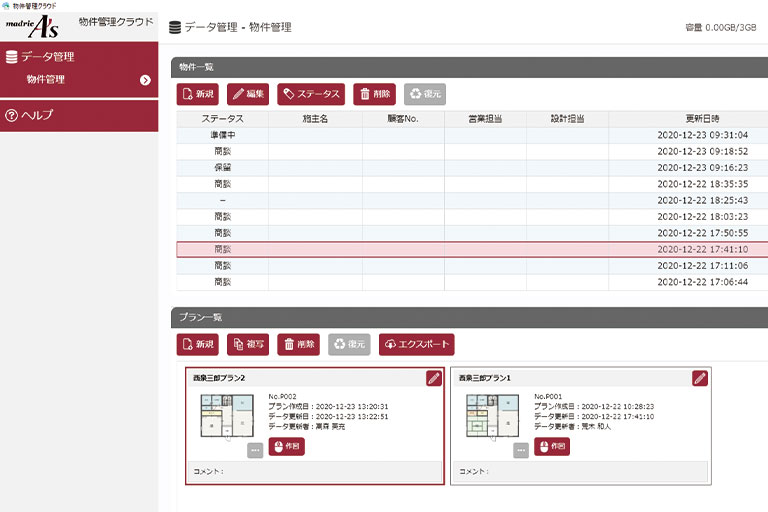Select row updated 2020-12-23 09:18:52
Screen dimensions: 768x512
(472, 151)
